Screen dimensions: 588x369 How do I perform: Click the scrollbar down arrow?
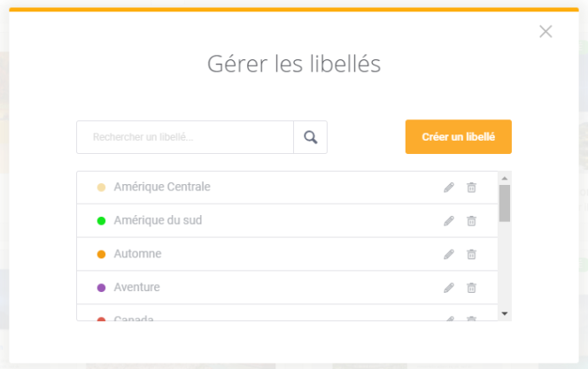[x=505, y=314]
